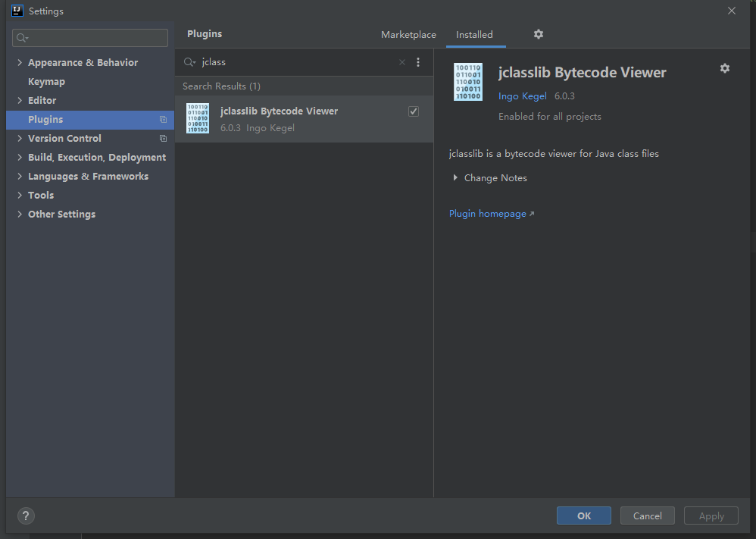Select Plugins in settings tree
The image size is (756, 539).
tap(90, 120)
